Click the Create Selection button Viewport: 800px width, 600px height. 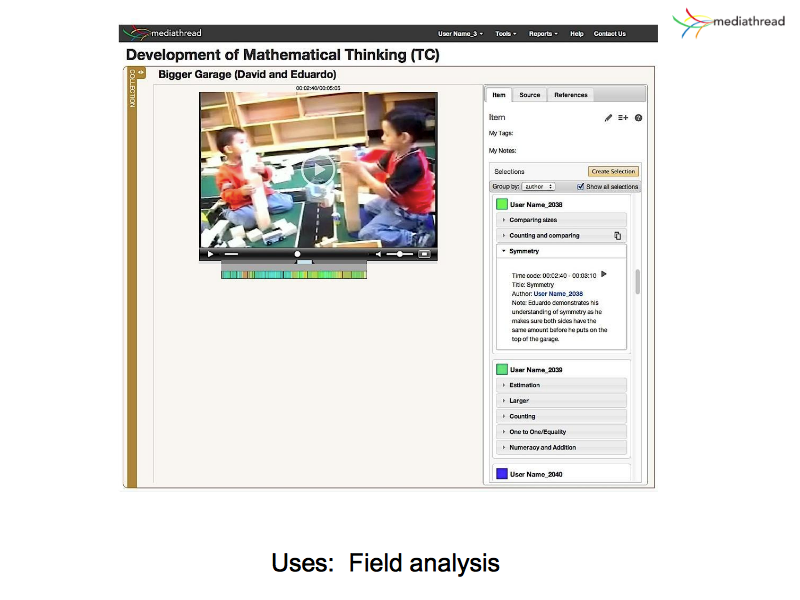[613, 171]
